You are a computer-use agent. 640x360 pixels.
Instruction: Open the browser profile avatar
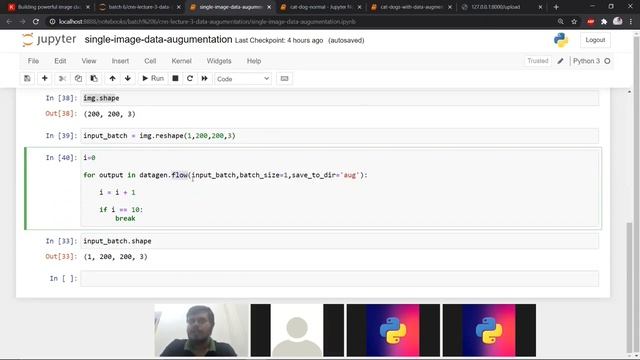[618, 21]
